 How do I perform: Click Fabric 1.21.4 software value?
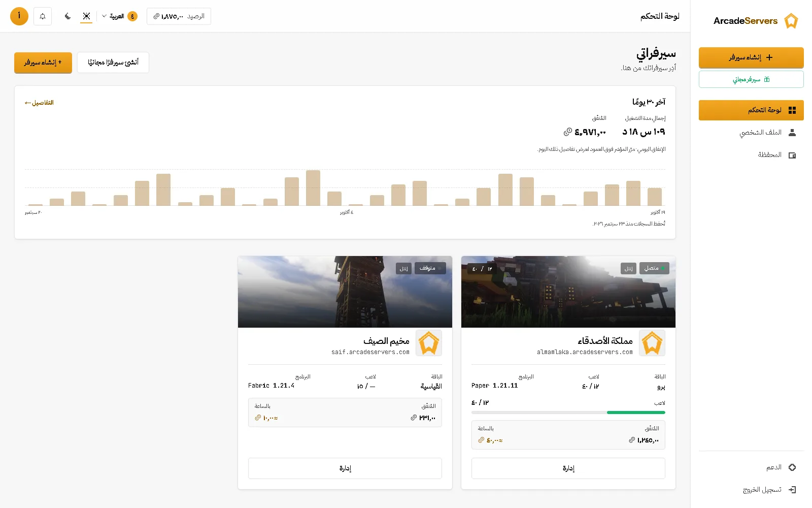[x=271, y=386]
